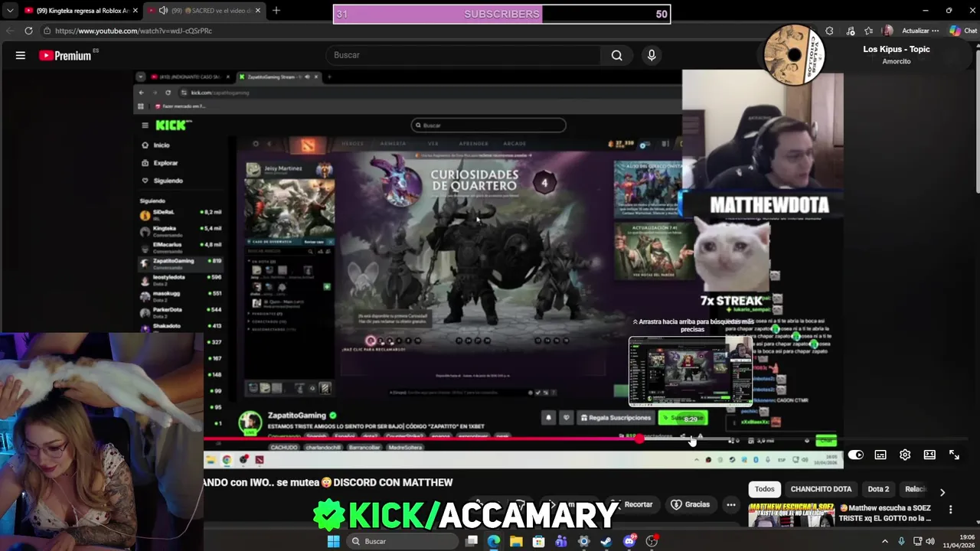
Task: Open the Windows Start menu
Action: (333, 541)
